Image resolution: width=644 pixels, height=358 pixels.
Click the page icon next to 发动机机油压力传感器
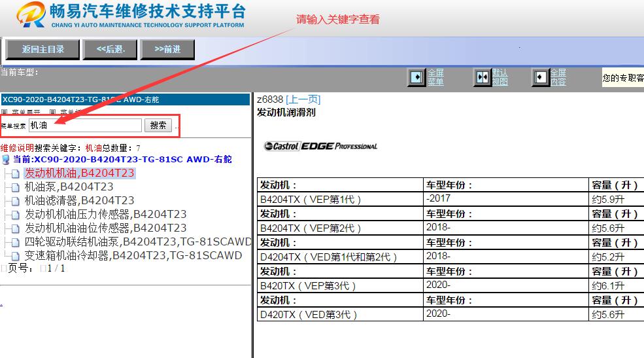[15, 215]
